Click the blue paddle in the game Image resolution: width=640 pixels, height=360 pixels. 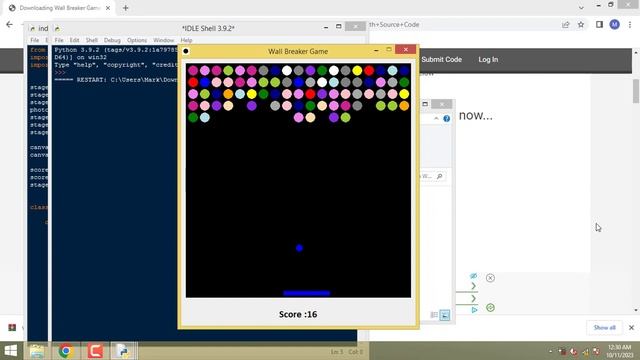307,293
